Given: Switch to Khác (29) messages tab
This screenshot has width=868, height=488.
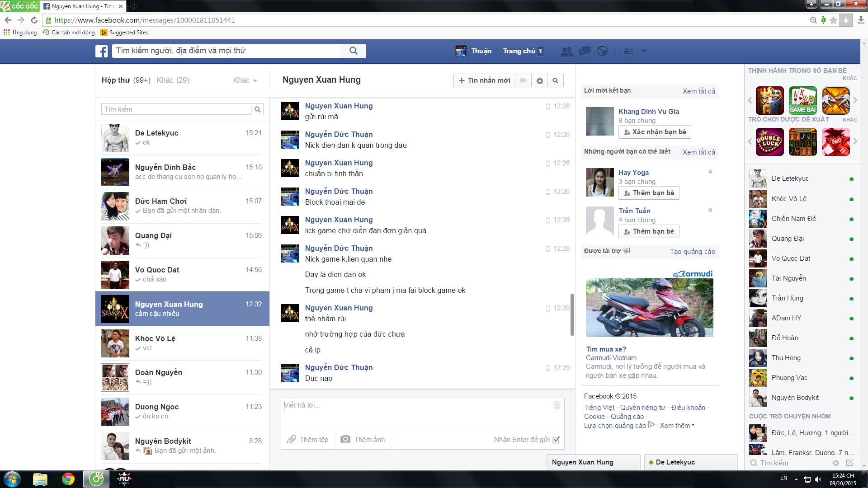Looking at the screenshot, I should click(173, 80).
